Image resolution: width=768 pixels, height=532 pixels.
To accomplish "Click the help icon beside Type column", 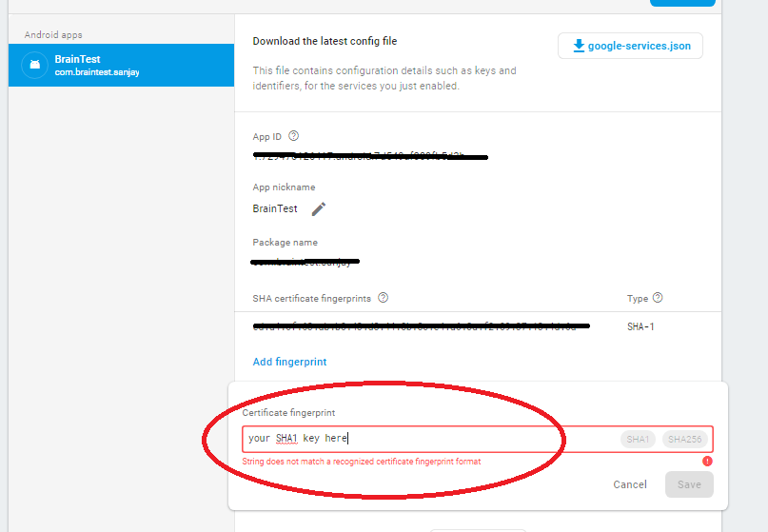I will tap(658, 298).
